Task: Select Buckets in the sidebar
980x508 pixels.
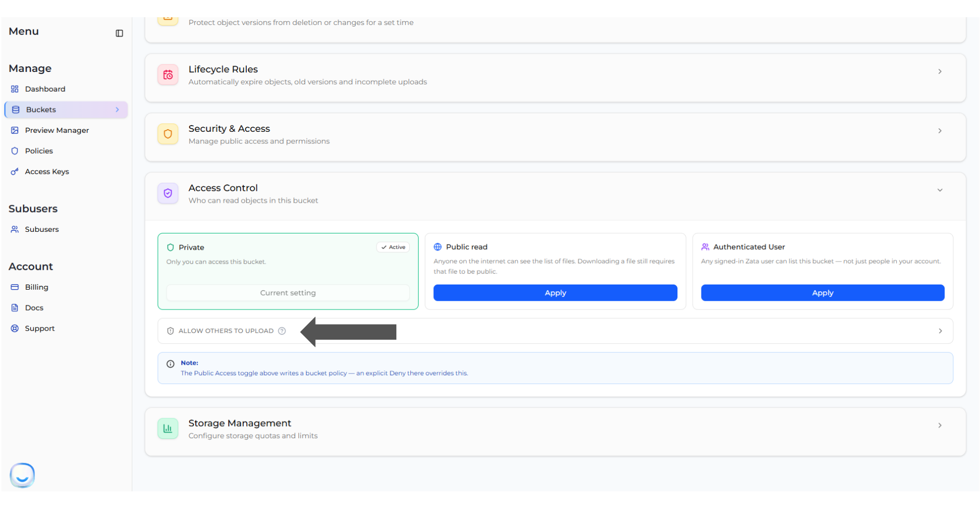Action: pos(66,110)
